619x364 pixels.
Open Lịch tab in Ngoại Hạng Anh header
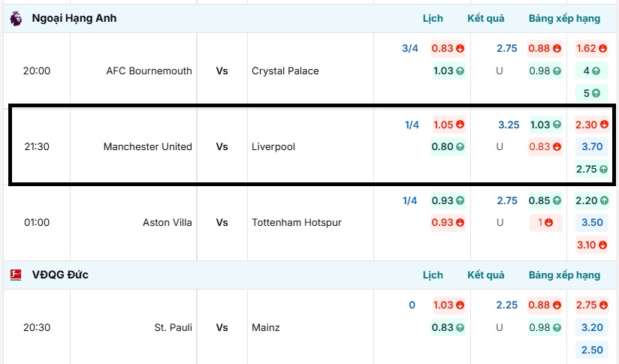[x=433, y=18]
